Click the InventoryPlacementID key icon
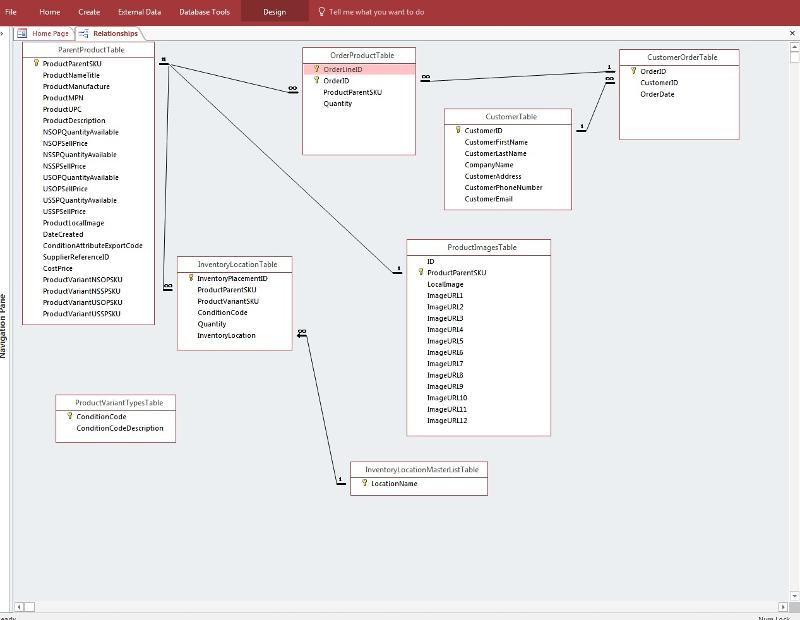800x620 pixels. click(190, 278)
